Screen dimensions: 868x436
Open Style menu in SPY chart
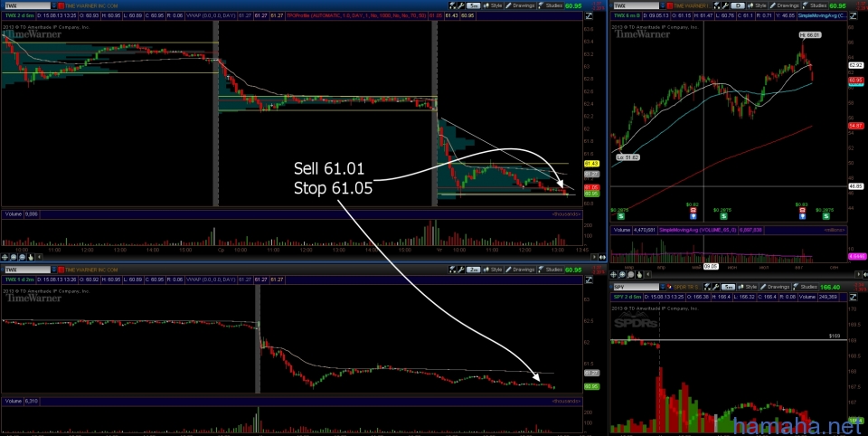click(x=748, y=287)
